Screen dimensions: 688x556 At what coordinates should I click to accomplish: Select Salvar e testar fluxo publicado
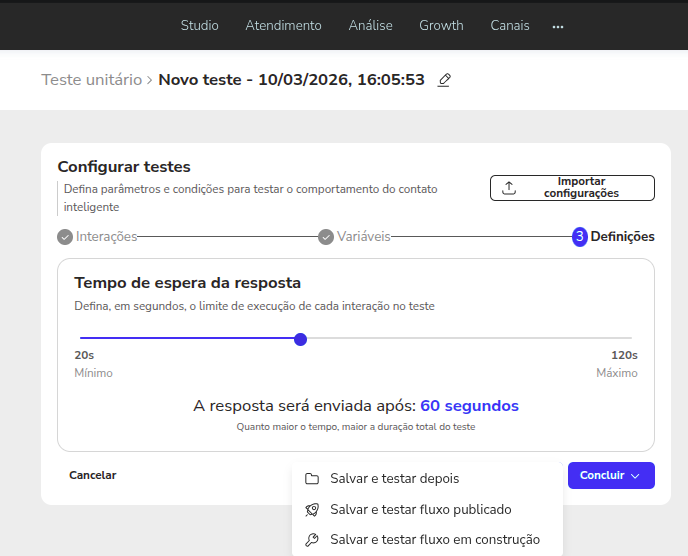point(420,510)
